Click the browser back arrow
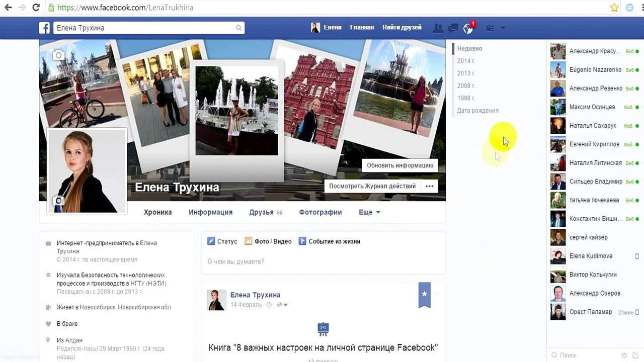Viewport: 644px width, 362px height. click(8, 8)
